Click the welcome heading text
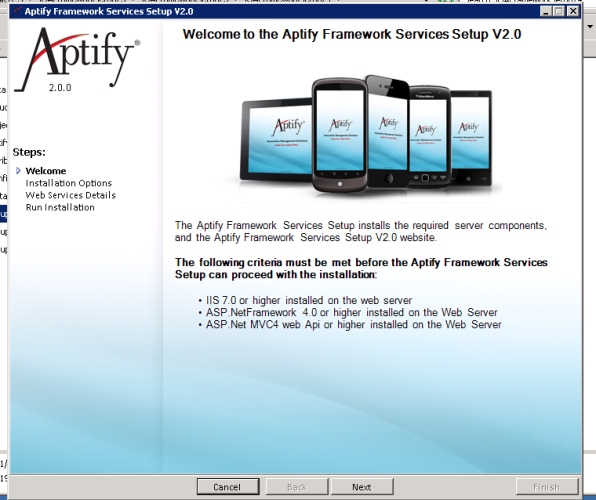 click(x=352, y=34)
